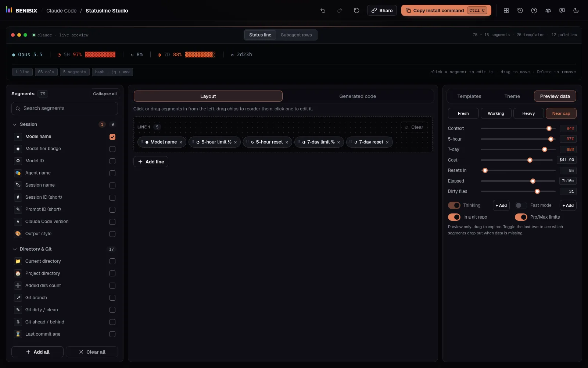588x368 pixels.
Task: Open the grid gallery icon in header
Action: 506,11
